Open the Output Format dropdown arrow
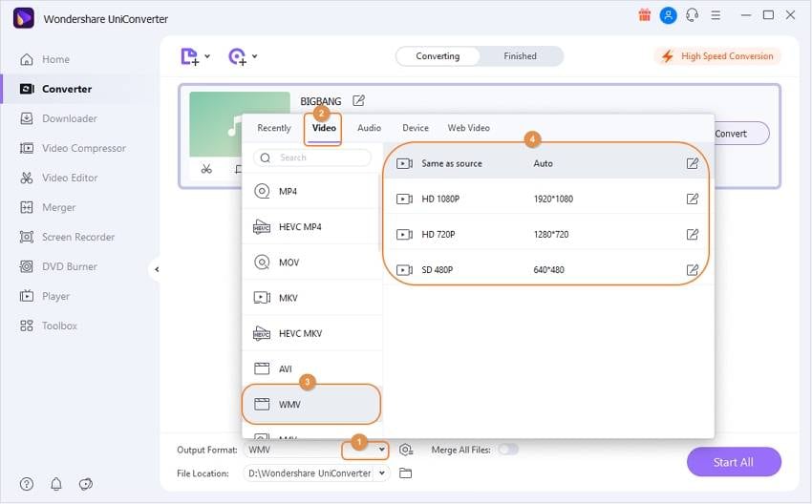 point(382,450)
